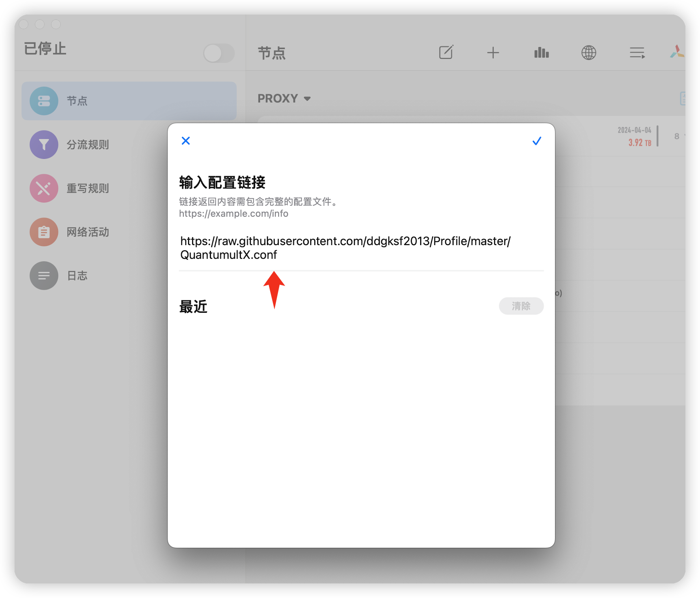
Task: Click the https://example.com/info example text
Action: (234, 214)
